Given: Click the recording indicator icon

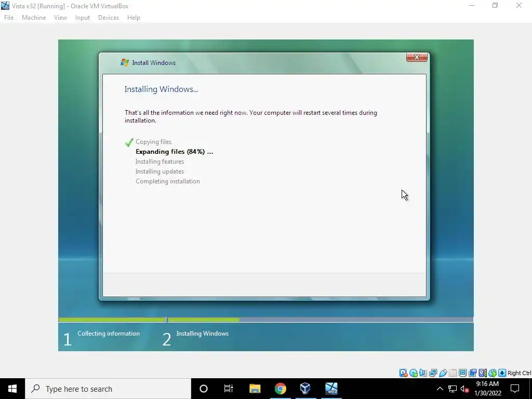Looking at the screenshot, I should (x=472, y=373).
